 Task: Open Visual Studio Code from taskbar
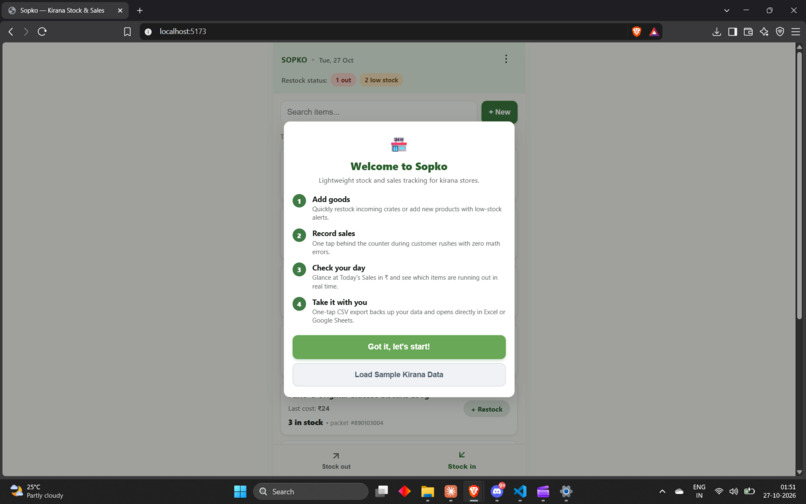(520, 491)
